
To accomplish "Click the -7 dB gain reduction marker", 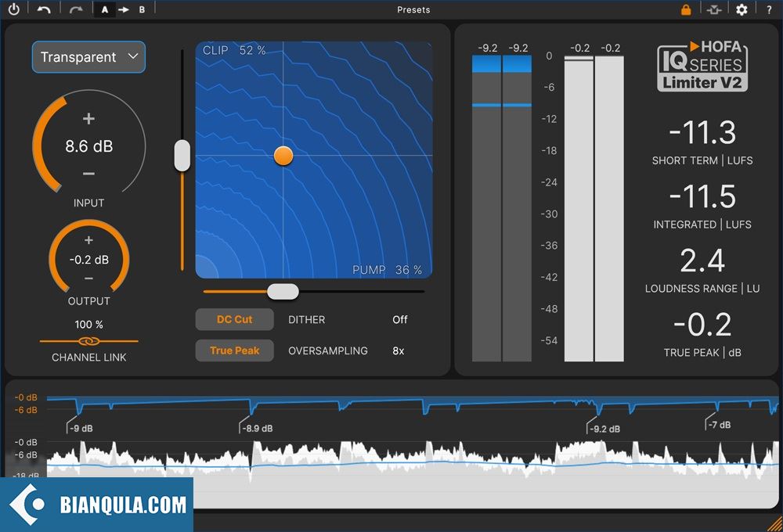I will point(717,424).
